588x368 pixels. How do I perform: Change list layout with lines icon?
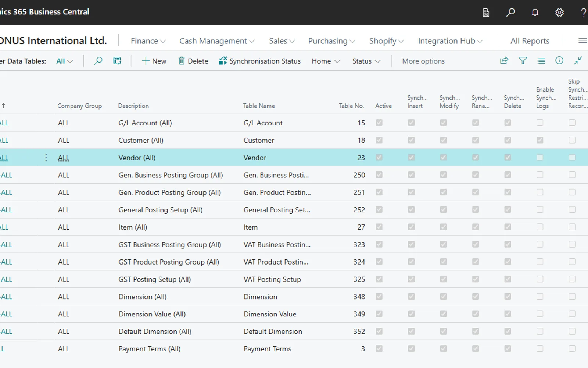coord(541,61)
